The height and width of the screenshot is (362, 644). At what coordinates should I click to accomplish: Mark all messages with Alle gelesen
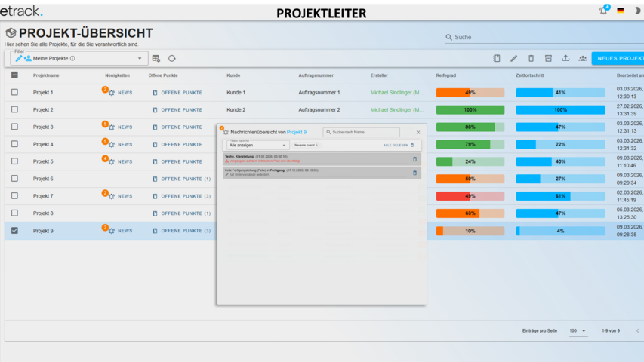coord(399,145)
